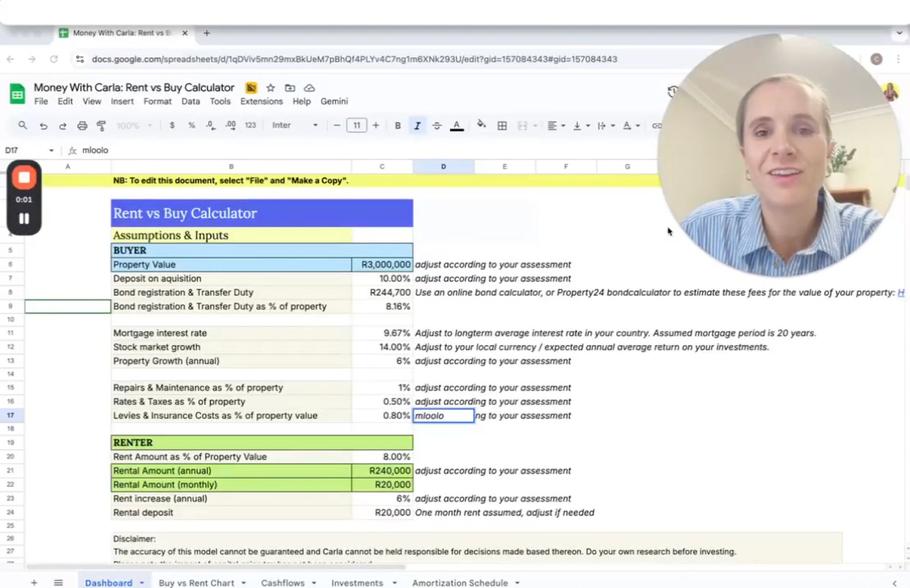Open the Gemini menu
Screen dimensions: 910x588
point(334,101)
